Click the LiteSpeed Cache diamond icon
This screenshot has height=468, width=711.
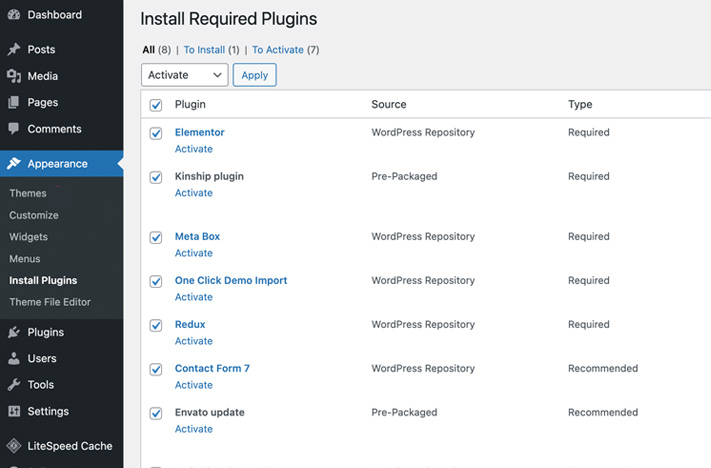pyautogui.click(x=14, y=446)
